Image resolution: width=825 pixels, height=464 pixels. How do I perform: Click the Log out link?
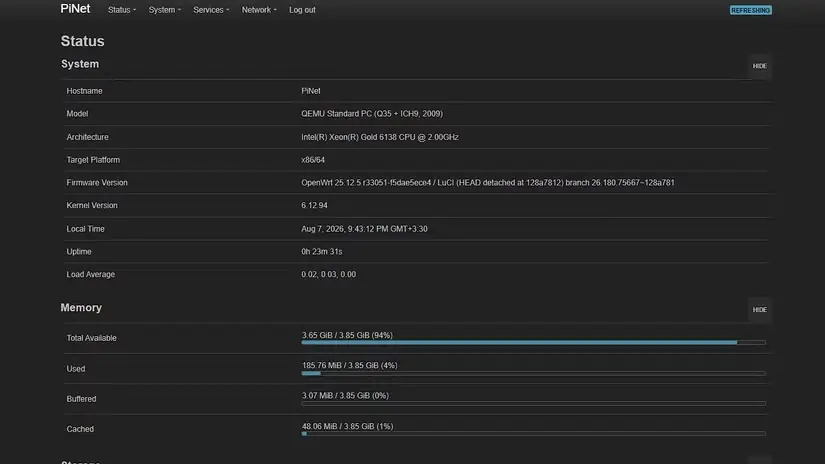(x=302, y=10)
